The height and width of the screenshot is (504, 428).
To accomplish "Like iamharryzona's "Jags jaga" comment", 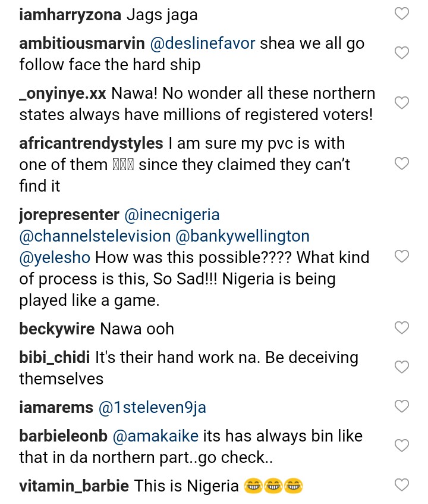I will click(402, 14).
